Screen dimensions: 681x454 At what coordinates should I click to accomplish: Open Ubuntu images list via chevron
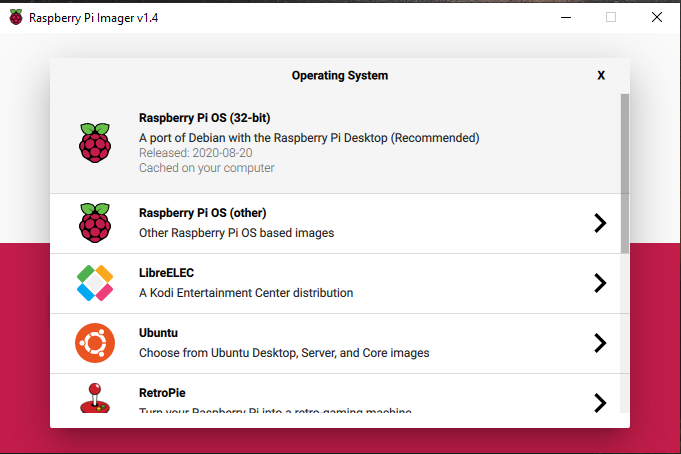[x=600, y=343]
